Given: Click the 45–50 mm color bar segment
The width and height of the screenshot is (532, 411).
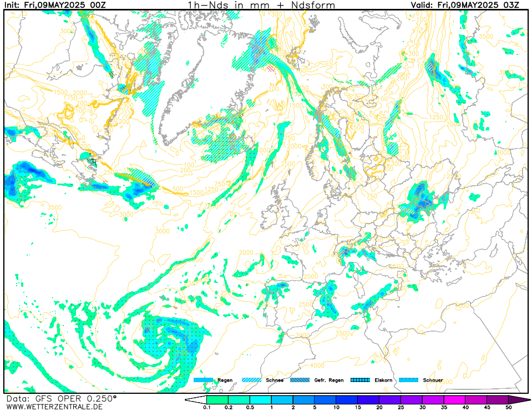Looking at the screenshot, I should (x=498, y=399).
